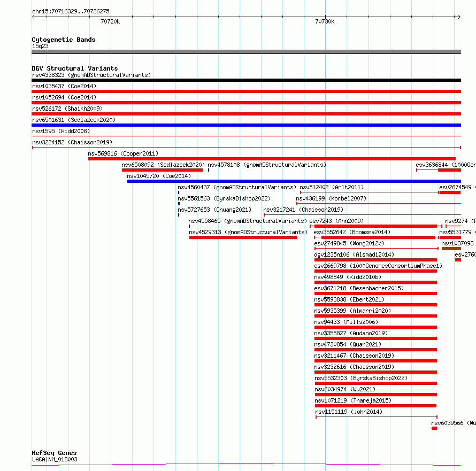Select nsv5561563 (ByrskaBishop2022) label
The width and height of the screenshot is (476, 471).
coord(224,198)
